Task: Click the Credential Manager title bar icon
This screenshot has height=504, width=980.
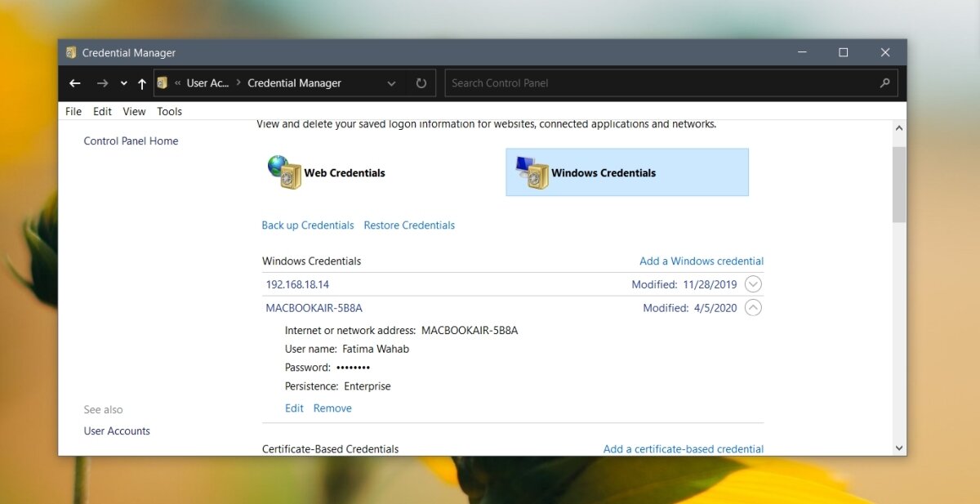Action: coord(70,51)
